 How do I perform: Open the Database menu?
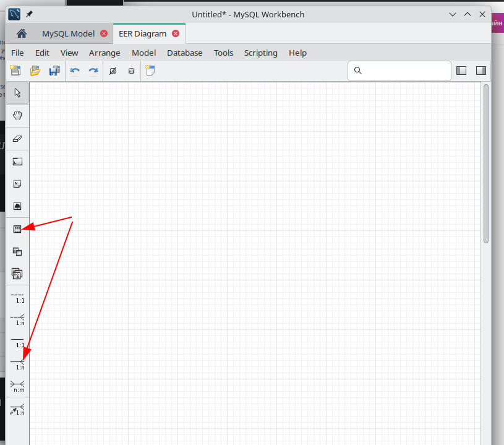tap(184, 53)
